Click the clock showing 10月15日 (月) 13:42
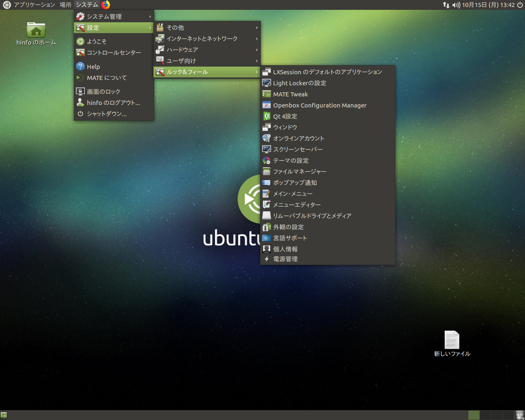Viewport: 525px width, 420px height. pos(488,5)
